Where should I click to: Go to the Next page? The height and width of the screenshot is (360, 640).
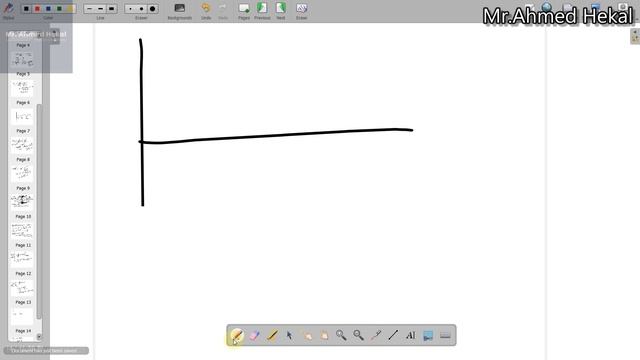281,11
